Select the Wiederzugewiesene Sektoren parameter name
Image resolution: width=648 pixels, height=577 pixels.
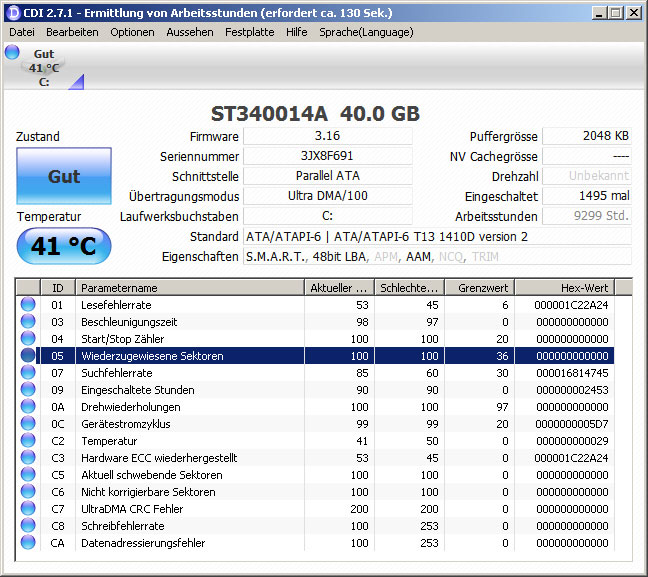click(152, 356)
